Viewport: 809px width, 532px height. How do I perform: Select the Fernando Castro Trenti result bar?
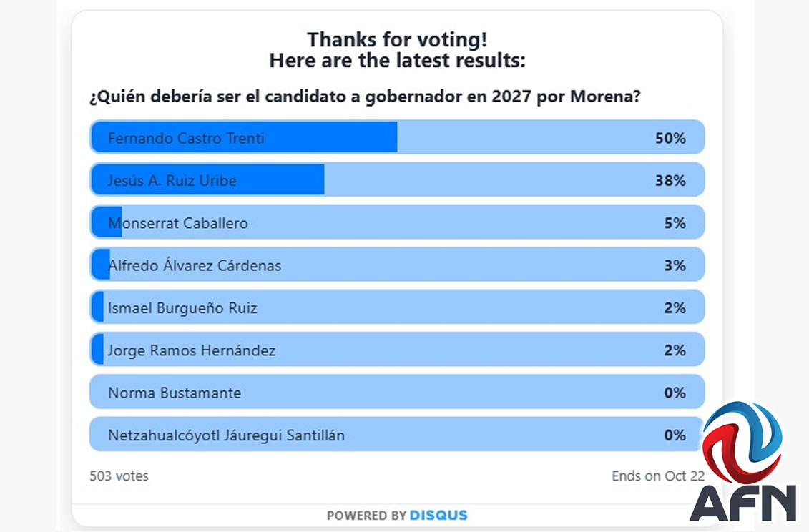click(397, 137)
